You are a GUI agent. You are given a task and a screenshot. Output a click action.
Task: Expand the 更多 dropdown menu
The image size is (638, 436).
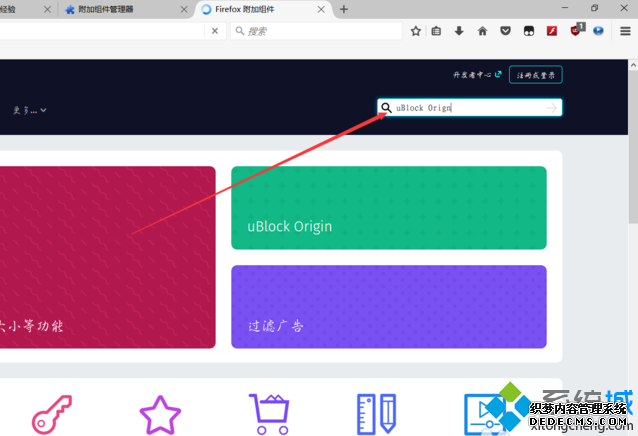[30, 110]
